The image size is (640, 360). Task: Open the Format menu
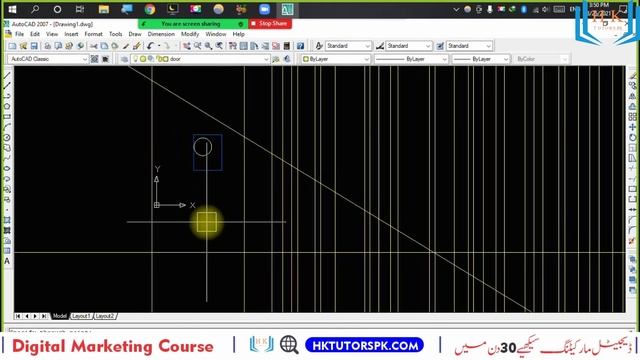coord(93,34)
